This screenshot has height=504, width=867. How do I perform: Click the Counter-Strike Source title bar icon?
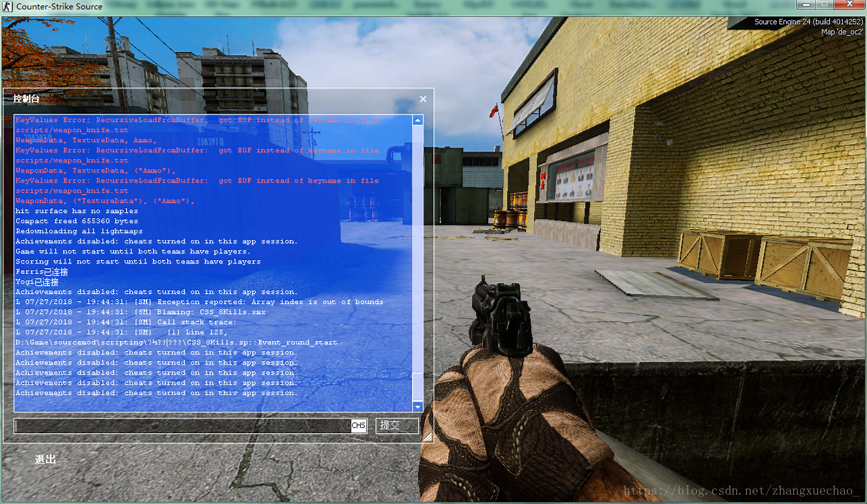tap(7, 7)
